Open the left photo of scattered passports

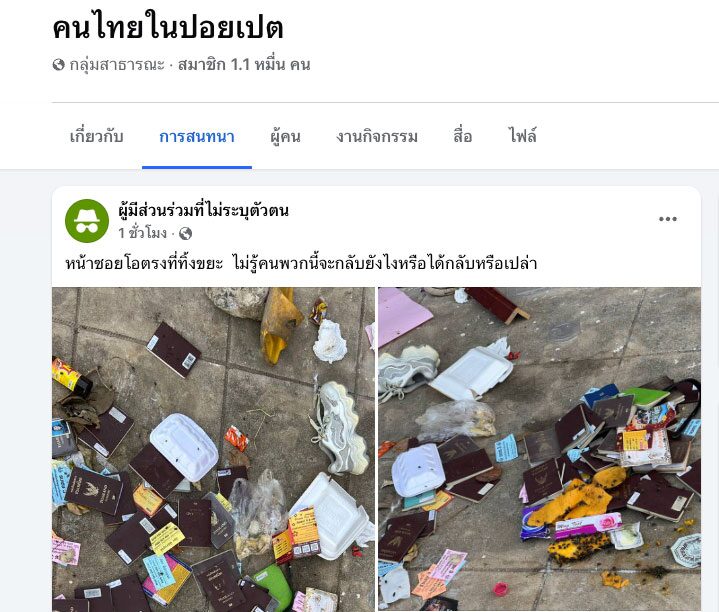213,449
